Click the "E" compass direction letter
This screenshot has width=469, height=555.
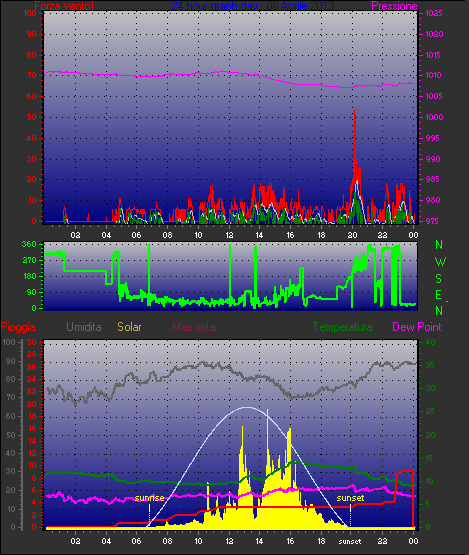(439, 295)
